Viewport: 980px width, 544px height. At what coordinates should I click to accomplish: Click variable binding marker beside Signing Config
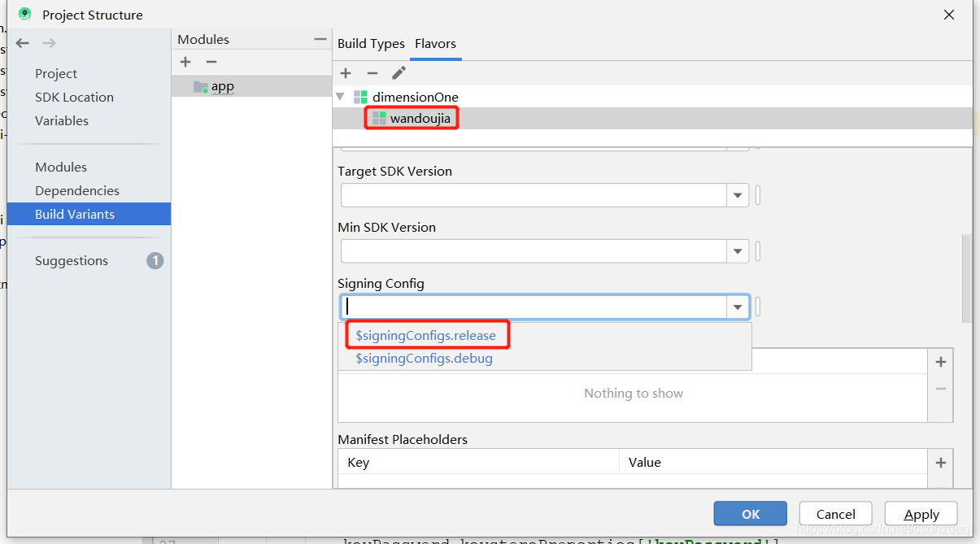(758, 307)
